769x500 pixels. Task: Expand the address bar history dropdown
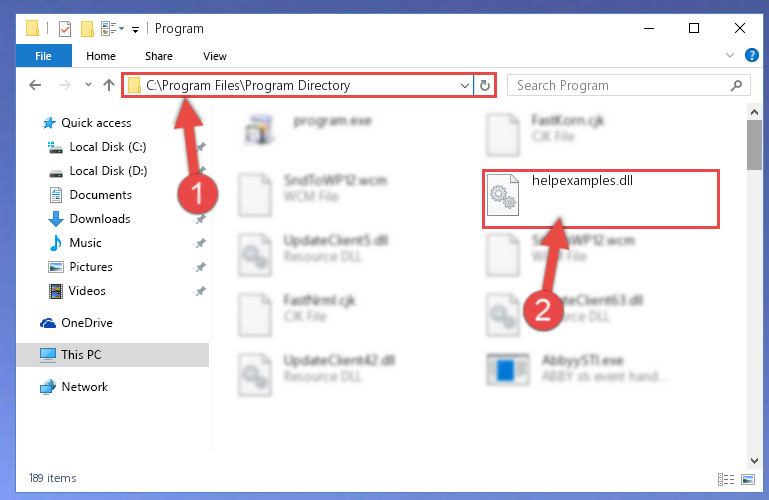tap(464, 86)
